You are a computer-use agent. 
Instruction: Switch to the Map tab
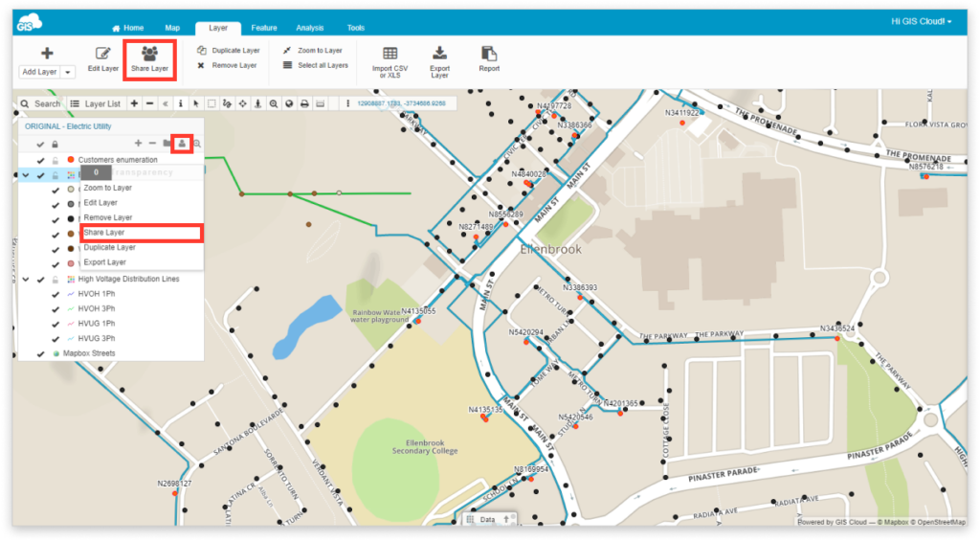(172, 28)
